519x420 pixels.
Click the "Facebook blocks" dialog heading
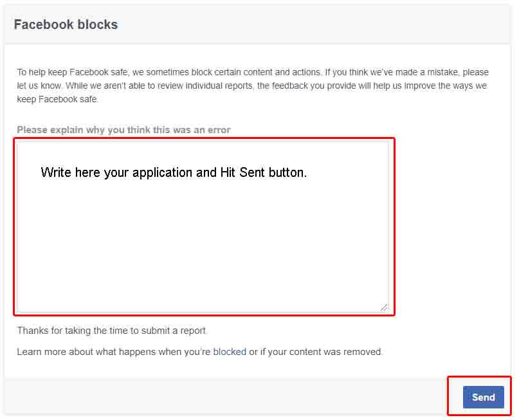point(66,25)
